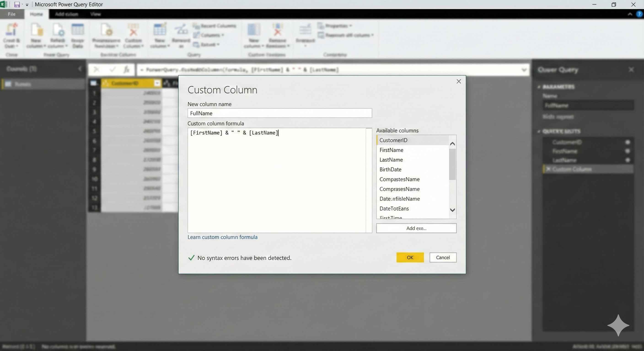Open the Help question mark icon
The height and width of the screenshot is (351, 644).
(639, 14)
